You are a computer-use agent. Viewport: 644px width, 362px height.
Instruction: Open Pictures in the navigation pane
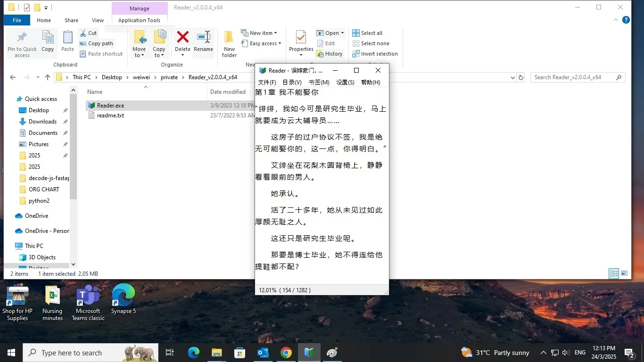pos(39,144)
